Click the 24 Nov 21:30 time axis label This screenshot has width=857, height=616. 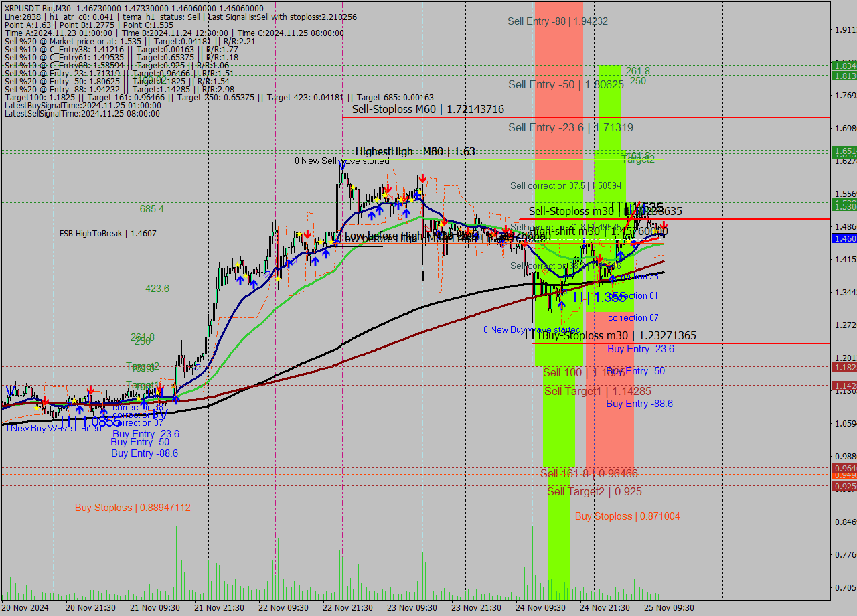pyautogui.click(x=605, y=608)
